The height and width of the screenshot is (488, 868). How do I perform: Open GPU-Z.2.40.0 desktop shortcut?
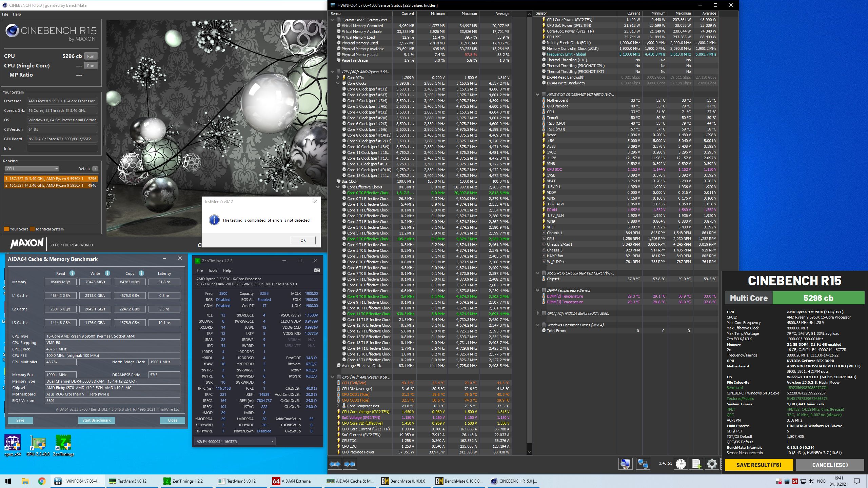point(38,445)
